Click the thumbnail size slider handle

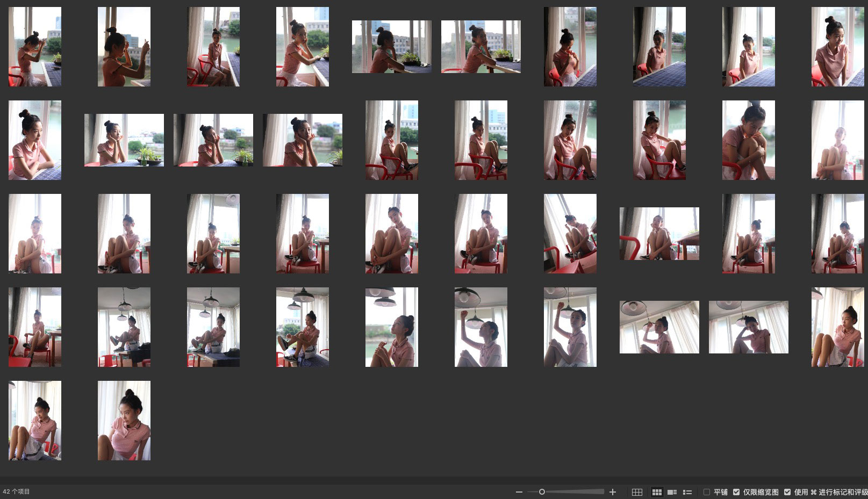[542, 492]
